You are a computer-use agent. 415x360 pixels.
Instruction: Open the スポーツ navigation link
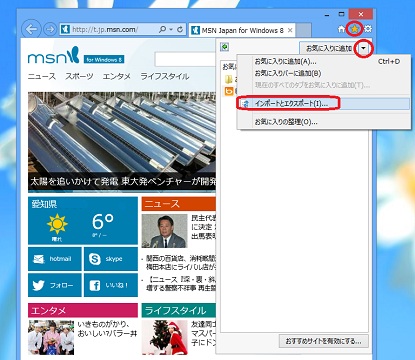(79, 76)
